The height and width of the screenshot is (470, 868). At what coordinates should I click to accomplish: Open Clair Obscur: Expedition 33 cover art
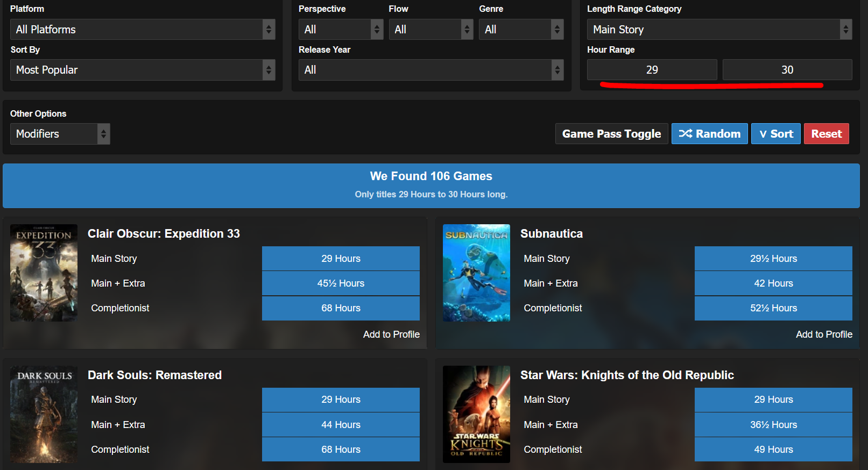44,273
